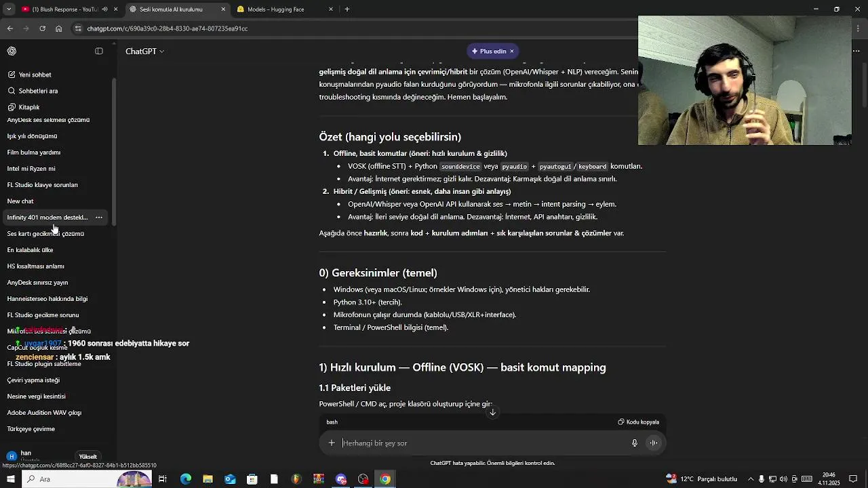Start voice mode with the waveform icon
This screenshot has height=488, width=868.
point(654,443)
